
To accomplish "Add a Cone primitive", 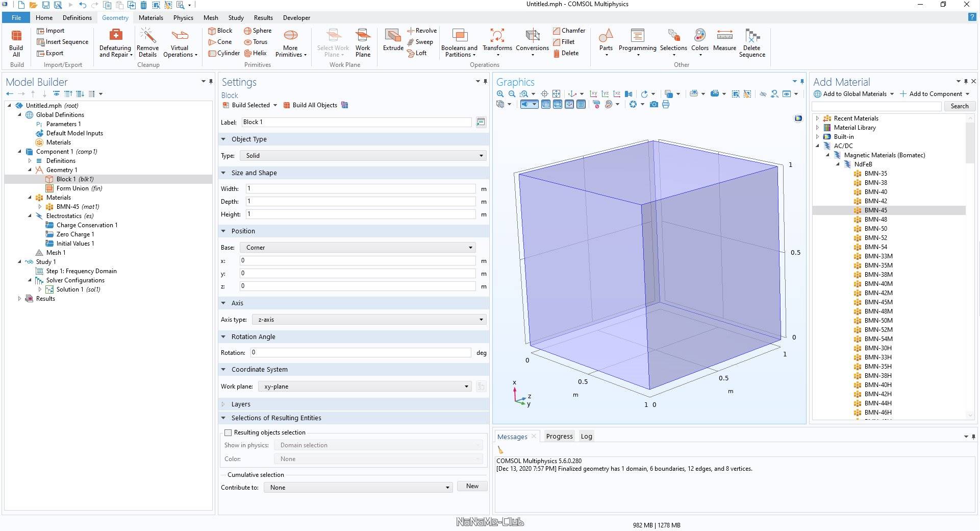I will pyautogui.click(x=220, y=42).
